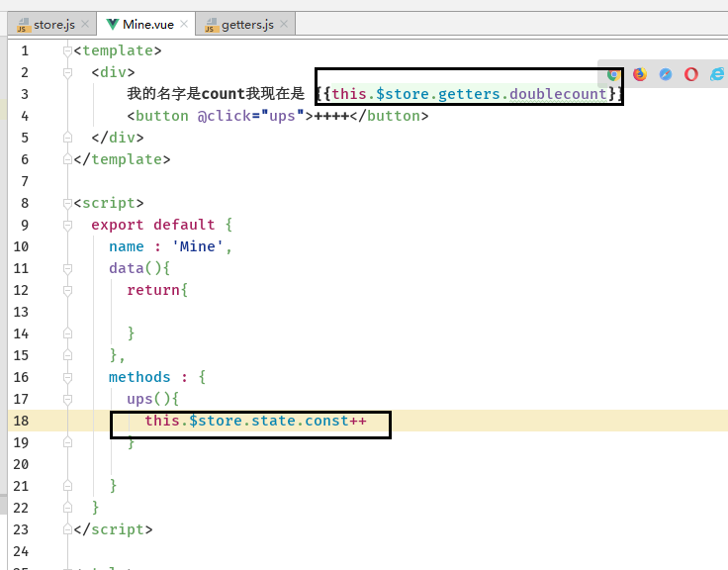The image size is (728, 570).
Task: Click line number 18 in gutter
Action: tap(21, 421)
